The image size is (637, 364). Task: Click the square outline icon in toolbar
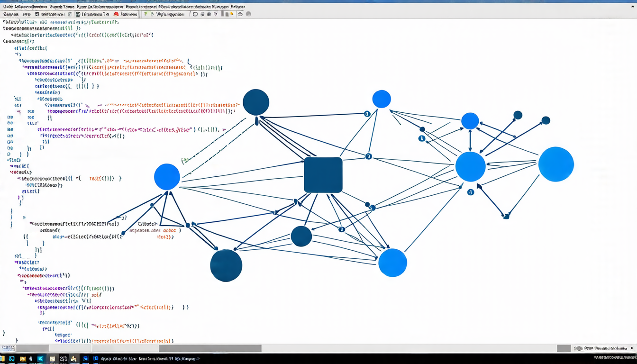point(195,14)
